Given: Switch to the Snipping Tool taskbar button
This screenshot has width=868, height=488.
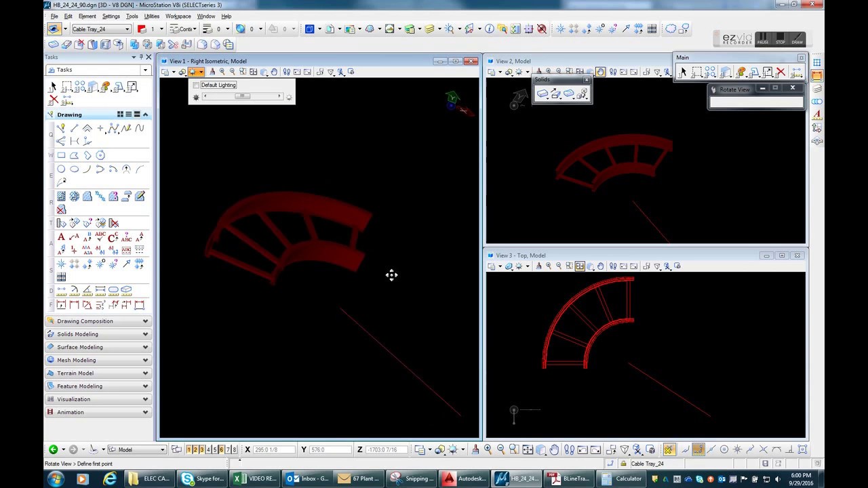Looking at the screenshot, I should coord(412,479).
